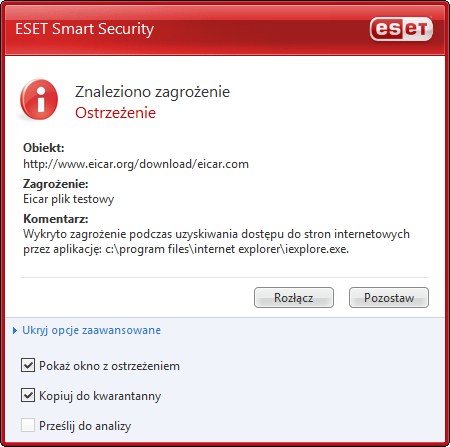
Task: Click the Zagrożenie: field label
Action: pyautogui.click(x=56, y=184)
